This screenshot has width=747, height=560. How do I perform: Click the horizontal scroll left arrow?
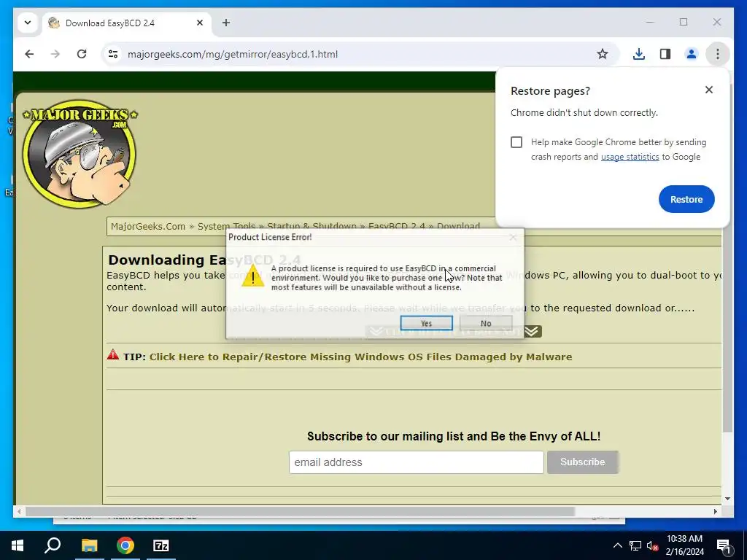pos(19,511)
